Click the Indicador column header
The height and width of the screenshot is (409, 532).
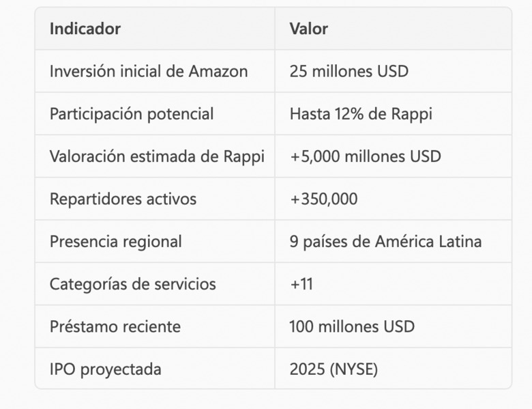pyautogui.click(x=85, y=29)
